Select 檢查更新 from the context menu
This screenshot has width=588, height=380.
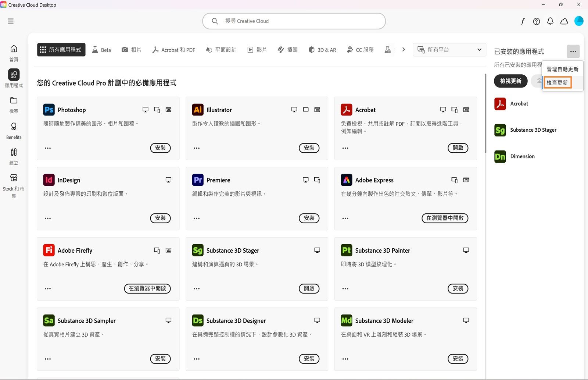click(557, 83)
